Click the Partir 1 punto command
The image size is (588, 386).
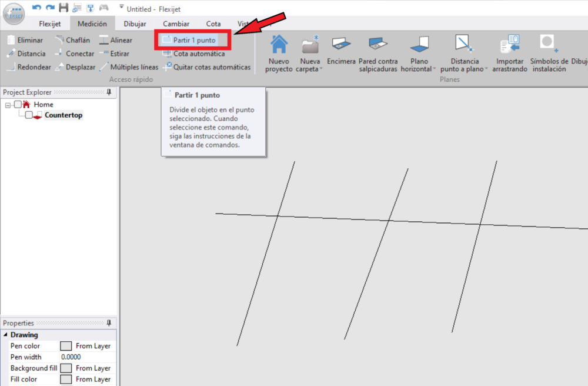click(189, 40)
